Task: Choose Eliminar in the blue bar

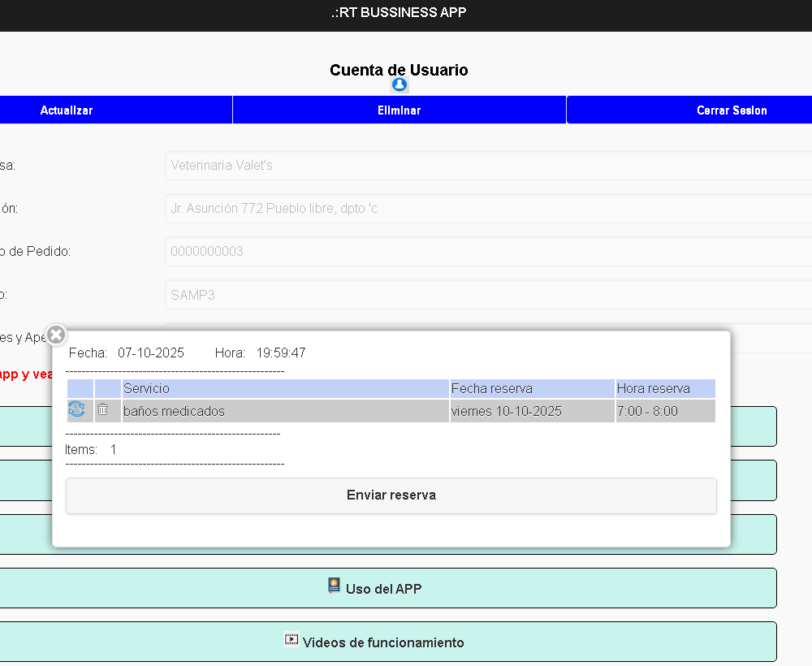Action: (x=399, y=110)
